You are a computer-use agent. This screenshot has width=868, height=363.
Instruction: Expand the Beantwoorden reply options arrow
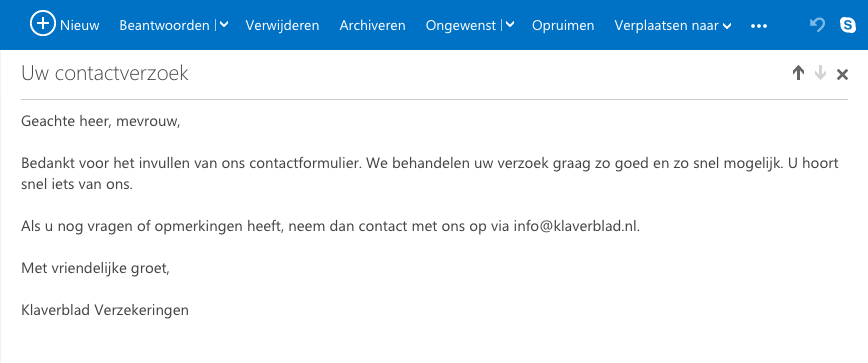point(224,25)
